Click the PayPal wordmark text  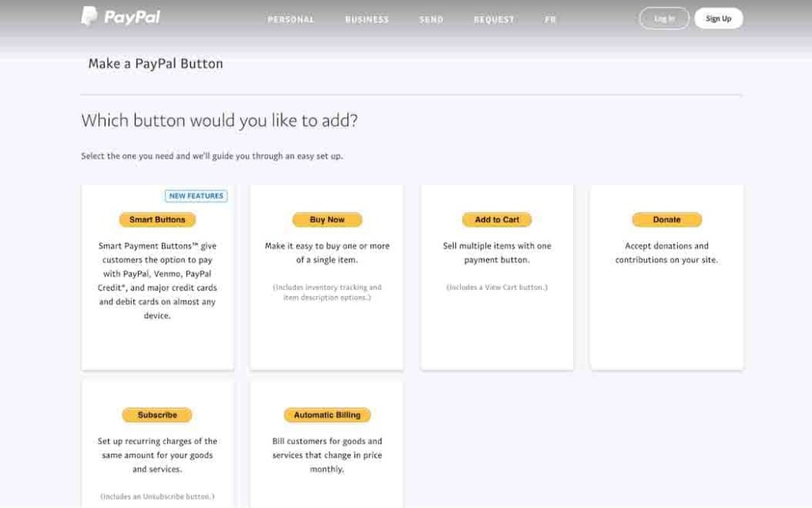132,17
